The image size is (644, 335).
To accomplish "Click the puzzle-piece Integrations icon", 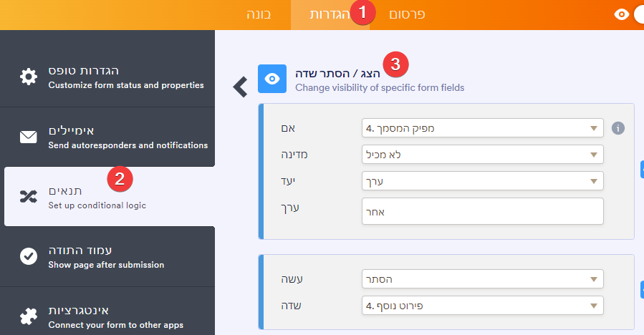I will click(29, 316).
